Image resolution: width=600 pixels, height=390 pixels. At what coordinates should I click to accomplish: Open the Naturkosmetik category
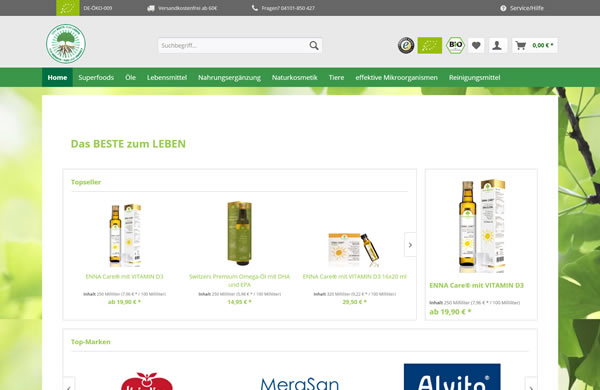tap(295, 77)
